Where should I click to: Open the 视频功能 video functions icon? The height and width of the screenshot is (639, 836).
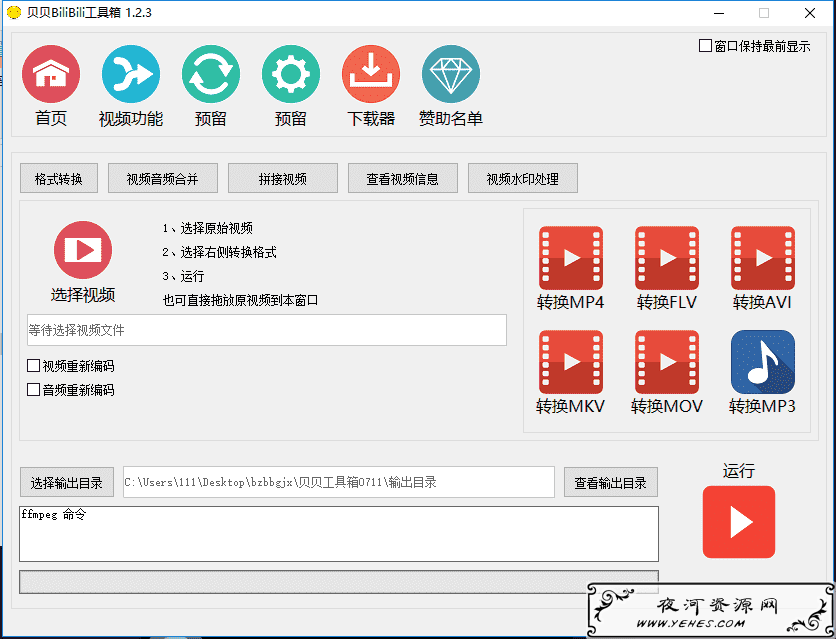coord(131,74)
